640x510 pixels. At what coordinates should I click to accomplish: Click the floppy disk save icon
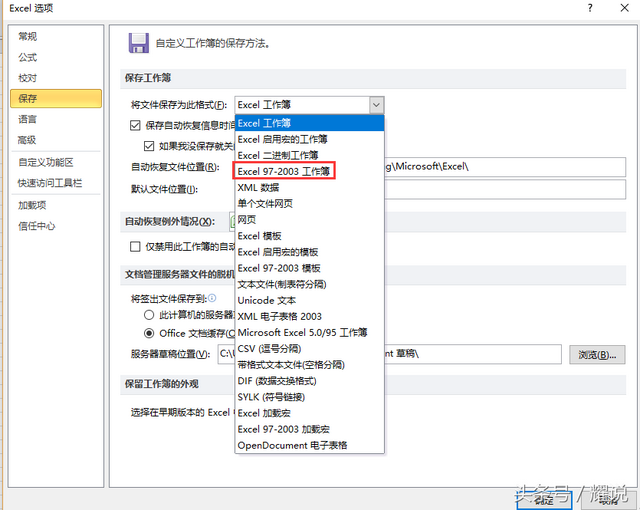(139, 43)
